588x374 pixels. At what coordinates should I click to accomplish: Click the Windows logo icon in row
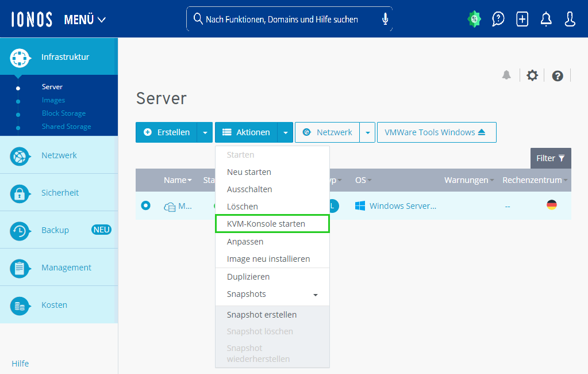(360, 206)
